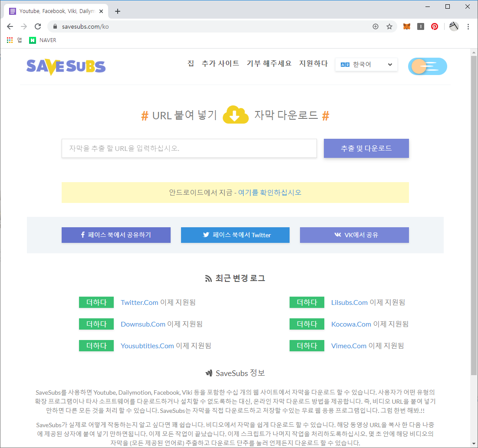Click the scrollbar up arrow
This screenshot has width=478, height=448.
pos(474,52)
